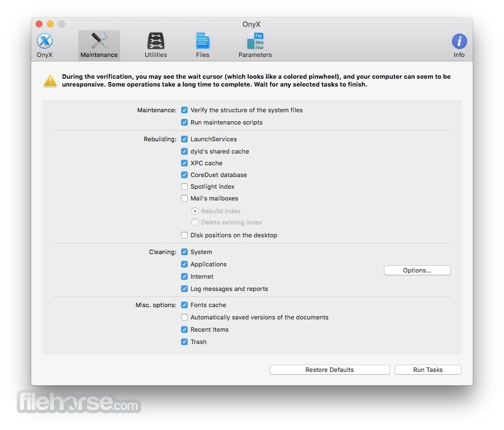Viewport: 504px width, 430px height.
Task: Click the Restore Defaults button
Action: click(x=330, y=370)
